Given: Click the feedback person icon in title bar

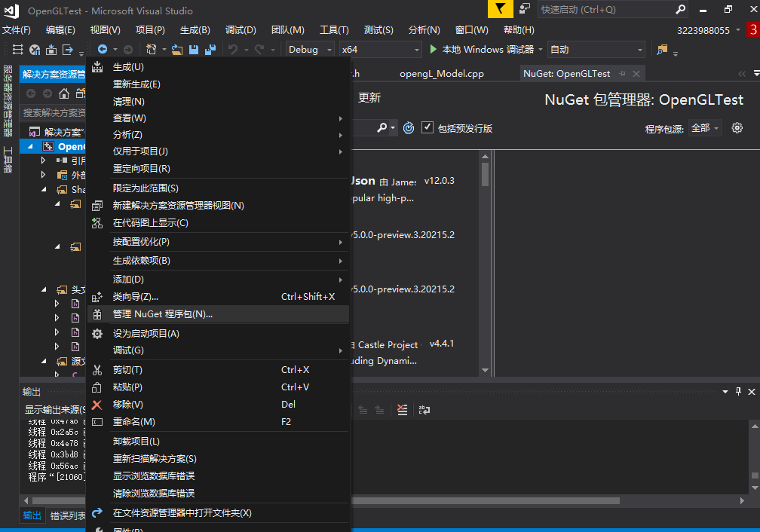Looking at the screenshot, I should click(525, 9).
